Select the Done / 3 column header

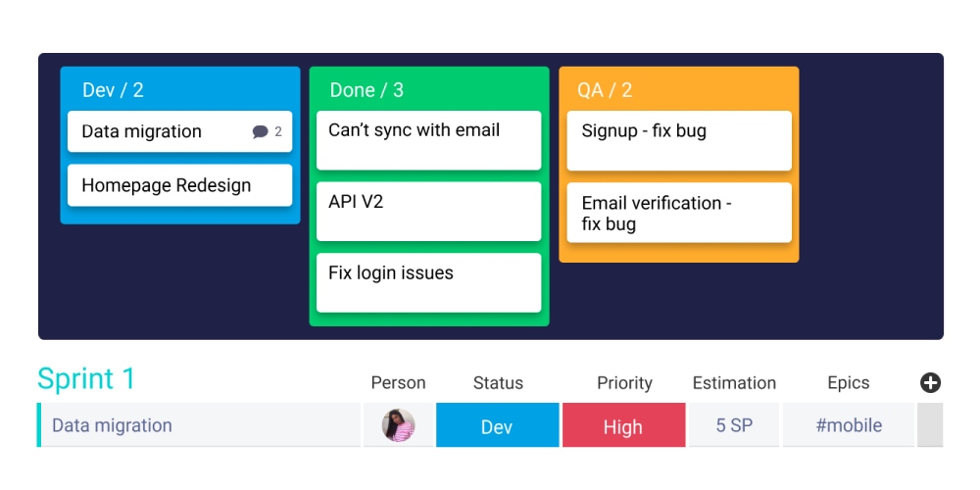pos(367,90)
